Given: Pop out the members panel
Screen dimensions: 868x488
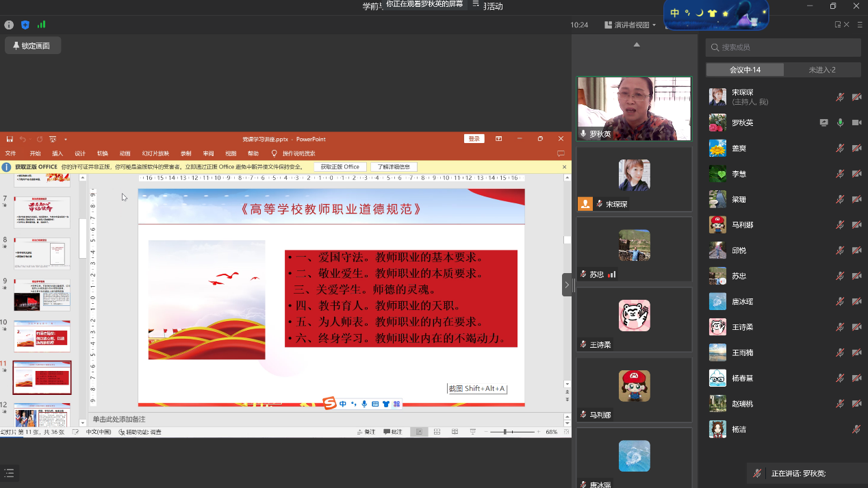Looking at the screenshot, I should pyautogui.click(x=838, y=25).
